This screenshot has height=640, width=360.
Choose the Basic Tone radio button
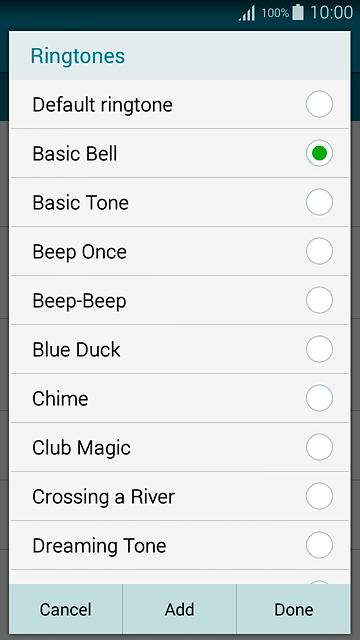point(319,202)
